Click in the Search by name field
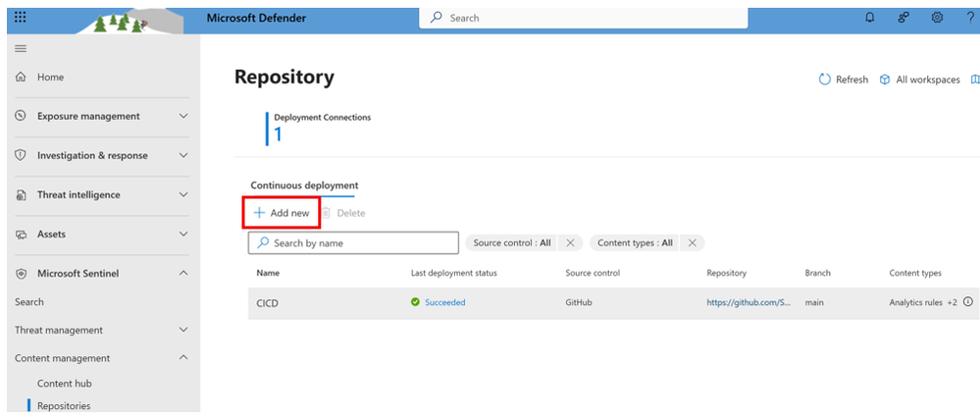Screen dimensions: 980x416 click(x=353, y=242)
